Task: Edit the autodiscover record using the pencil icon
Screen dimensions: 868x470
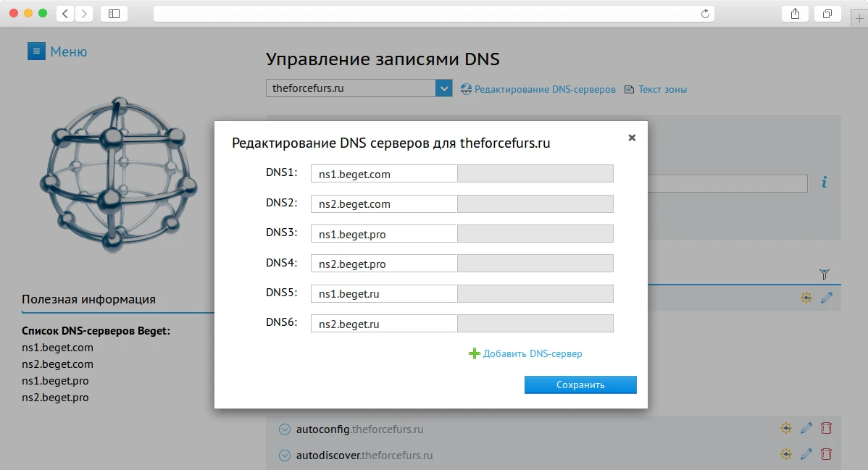Action: (806, 454)
